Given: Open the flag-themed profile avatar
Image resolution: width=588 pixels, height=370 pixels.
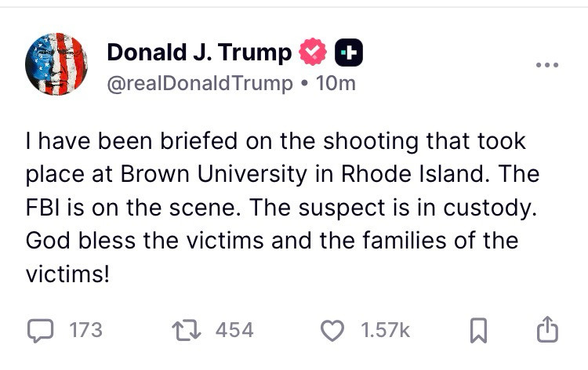Looking at the screenshot, I should (x=56, y=64).
